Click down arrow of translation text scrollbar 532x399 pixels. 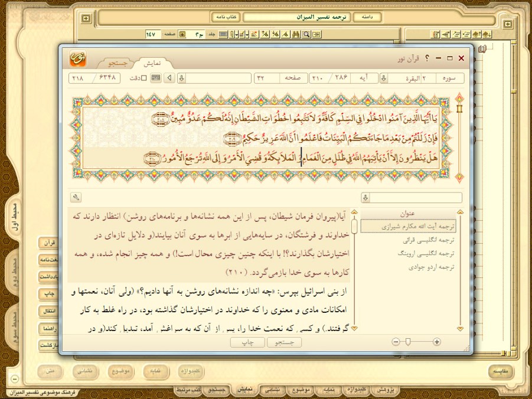(354, 328)
